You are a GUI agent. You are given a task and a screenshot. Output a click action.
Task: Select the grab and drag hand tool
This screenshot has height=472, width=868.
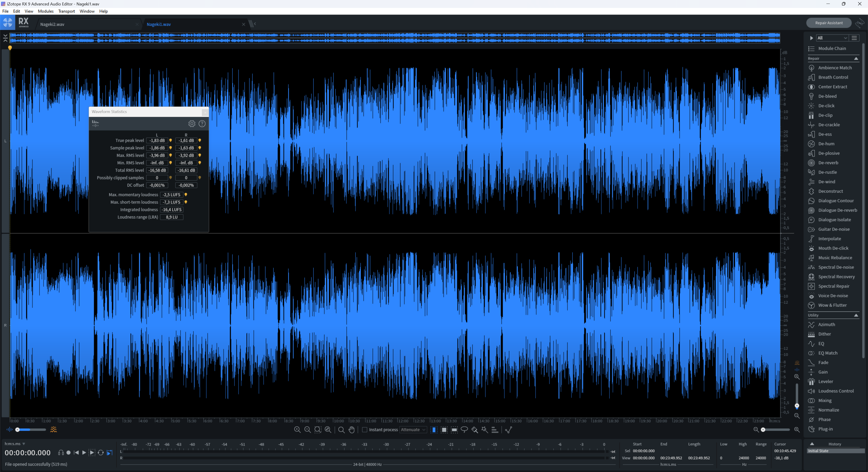pos(351,430)
